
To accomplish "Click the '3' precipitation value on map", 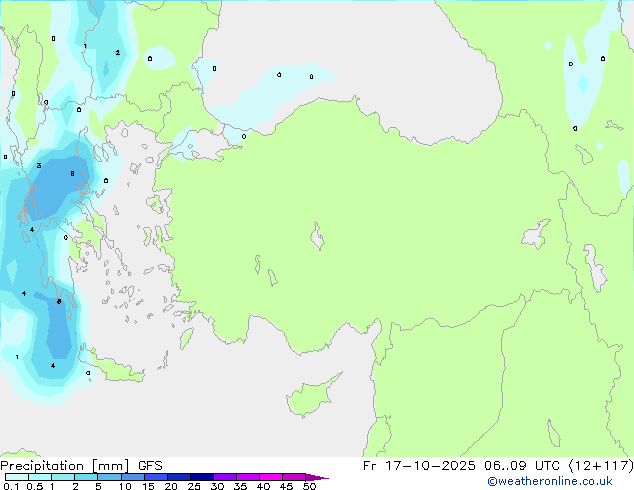I will (39, 165).
